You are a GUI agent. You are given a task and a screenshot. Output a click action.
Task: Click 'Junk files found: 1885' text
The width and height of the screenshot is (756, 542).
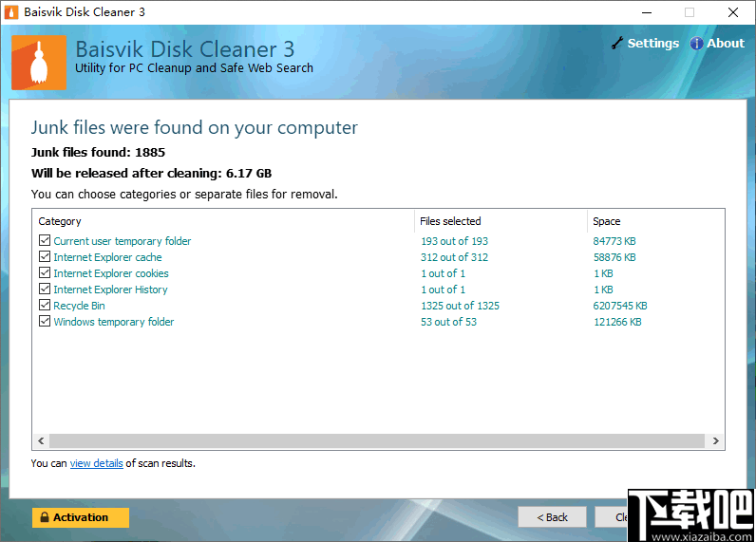coord(98,152)
